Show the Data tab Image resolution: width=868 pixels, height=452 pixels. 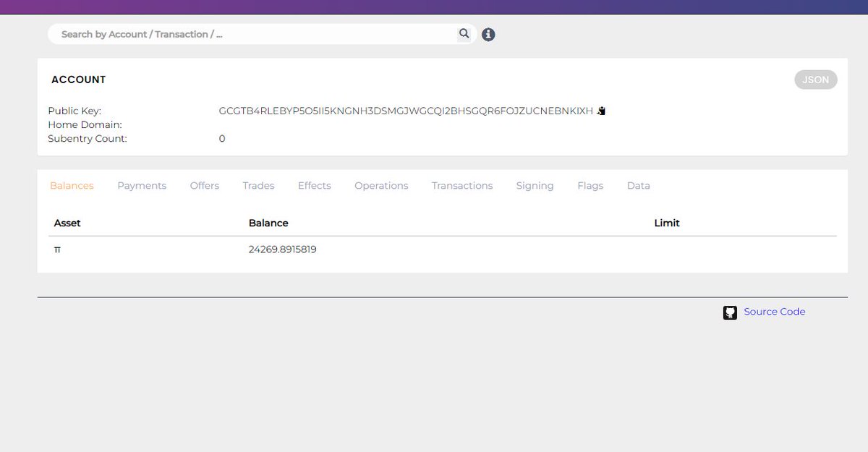639,186
